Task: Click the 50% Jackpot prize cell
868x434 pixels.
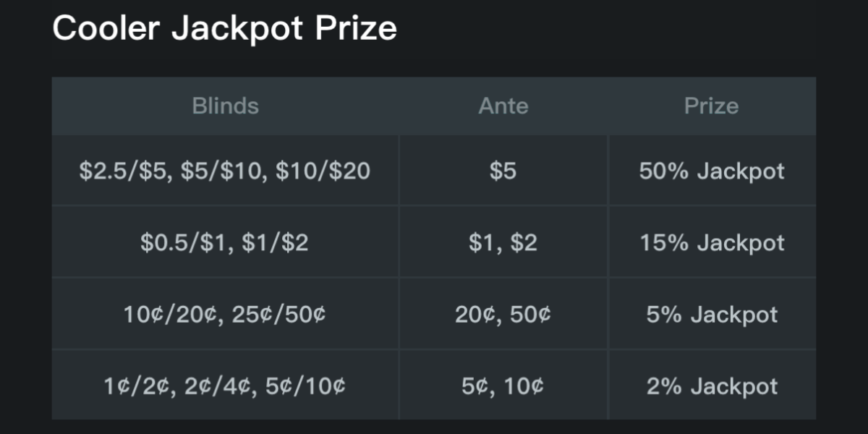Action: [711, 171]
